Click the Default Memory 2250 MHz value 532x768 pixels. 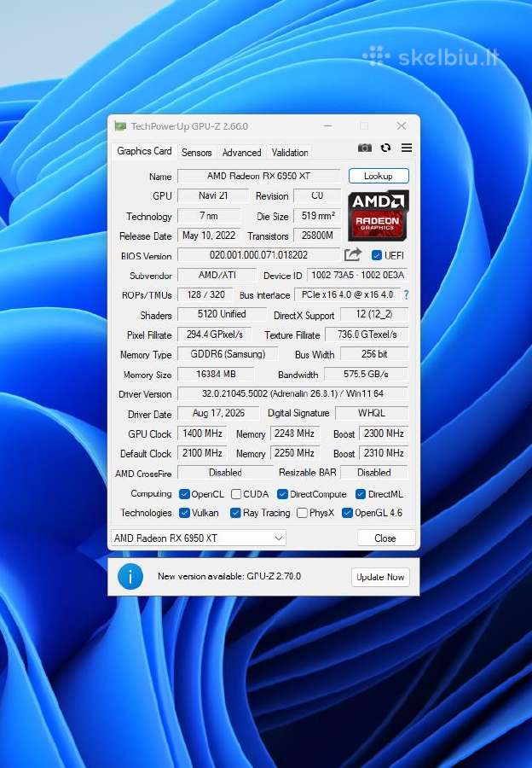point(294,452)
